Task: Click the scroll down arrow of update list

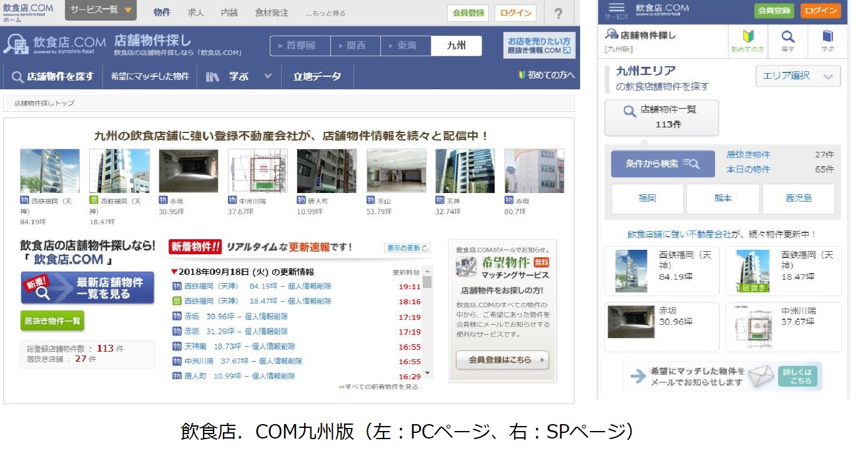Action: 428,373
